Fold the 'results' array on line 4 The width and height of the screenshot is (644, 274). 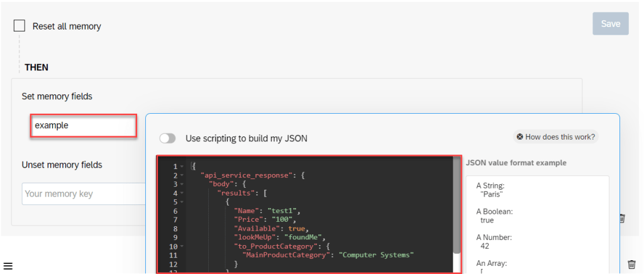tap(182, 194)
